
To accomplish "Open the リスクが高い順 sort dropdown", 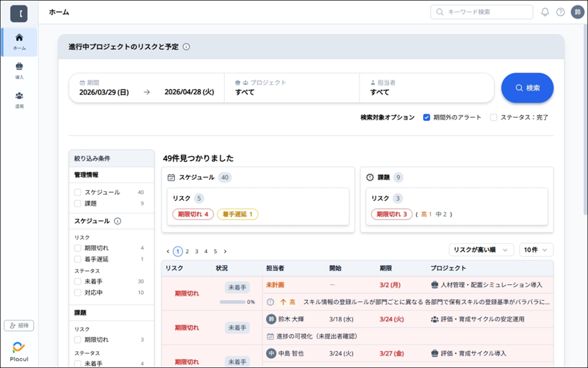I will (x=481, y=250).
